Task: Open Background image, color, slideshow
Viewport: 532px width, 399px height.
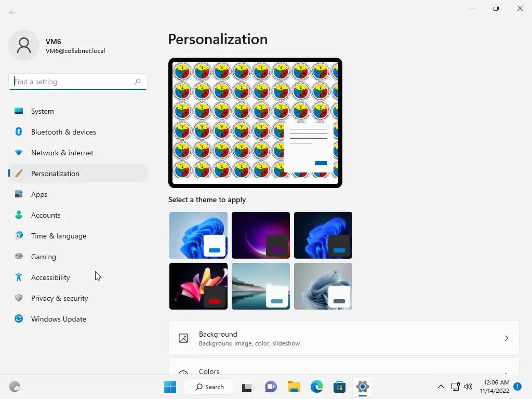Action: [344, 338]
